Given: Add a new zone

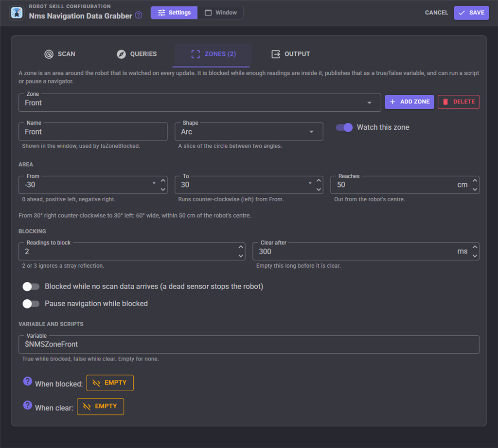Looking at the screenshot, I should (x=409, y=102).
